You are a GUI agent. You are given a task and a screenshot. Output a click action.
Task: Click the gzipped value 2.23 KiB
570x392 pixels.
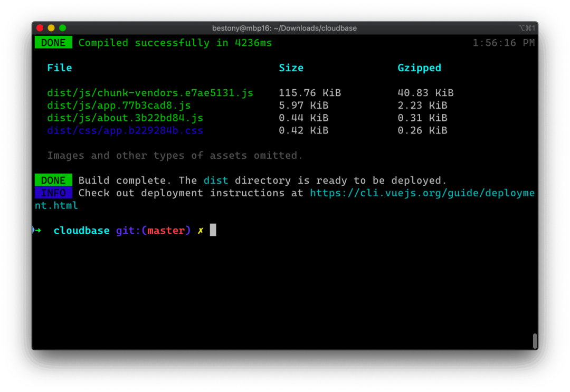[422, 106]
